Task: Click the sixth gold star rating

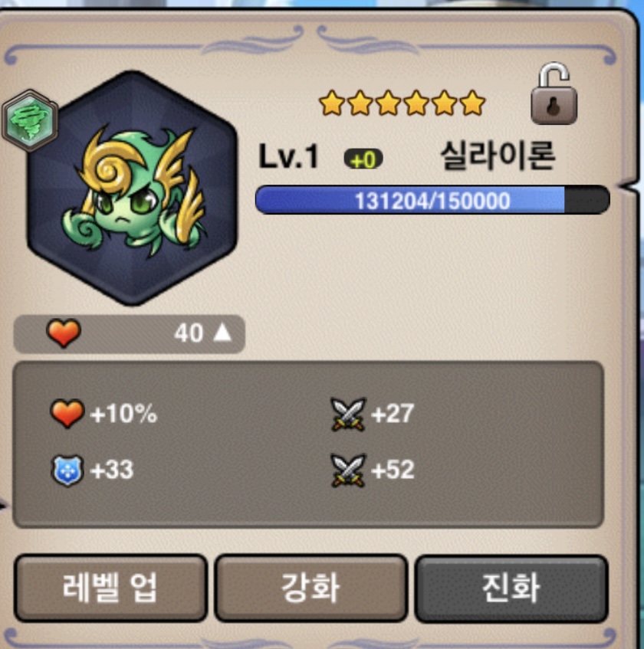Action: point(472,103)
